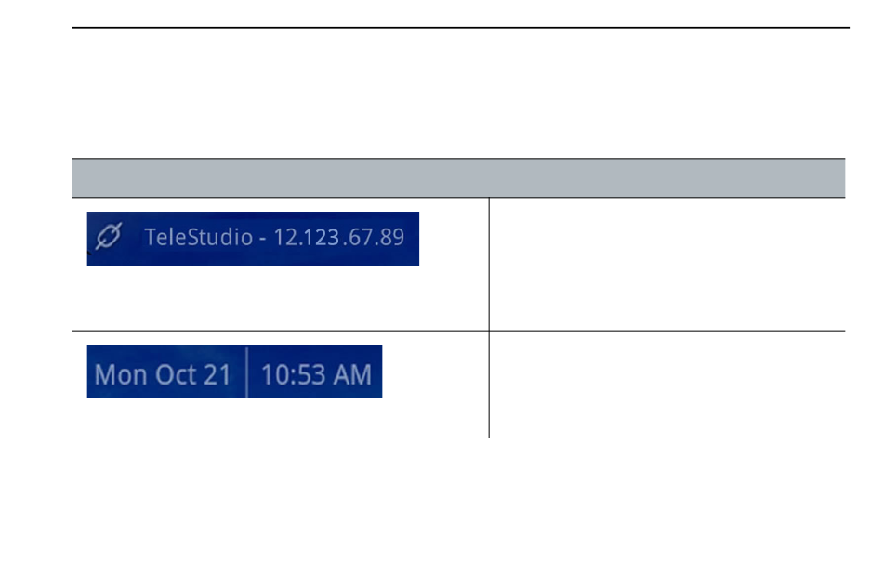Click the AM indicator on clock
This screenshot has width=883, height=588.
pos(352,374)
